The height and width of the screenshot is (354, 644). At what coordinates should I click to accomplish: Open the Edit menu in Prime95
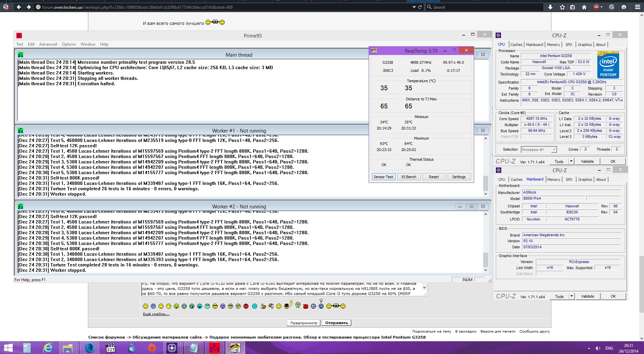tap(31, 44)
